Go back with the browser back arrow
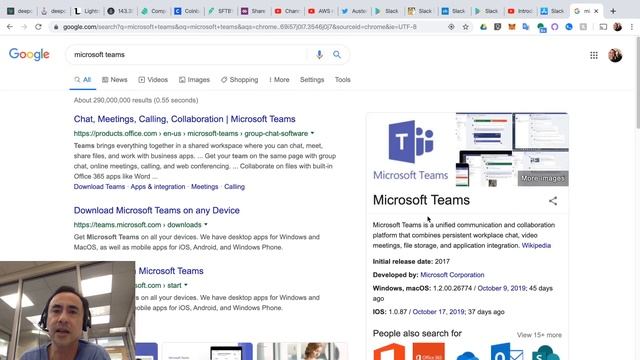Image resolution: width=640 pixels, height=360 pixels. tap(10, 27)
